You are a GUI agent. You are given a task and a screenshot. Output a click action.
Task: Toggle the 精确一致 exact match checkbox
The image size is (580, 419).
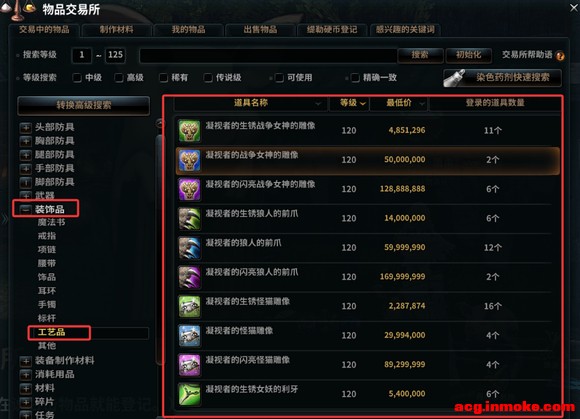pos(355,78)
